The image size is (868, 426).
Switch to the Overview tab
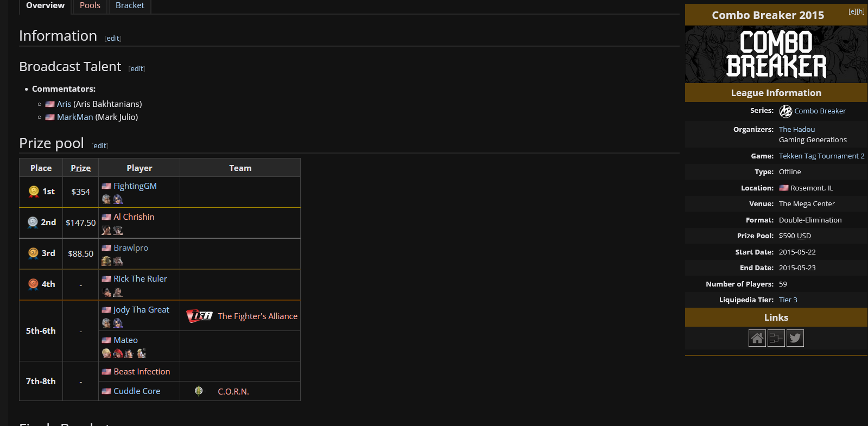click(x=45, y=5)
